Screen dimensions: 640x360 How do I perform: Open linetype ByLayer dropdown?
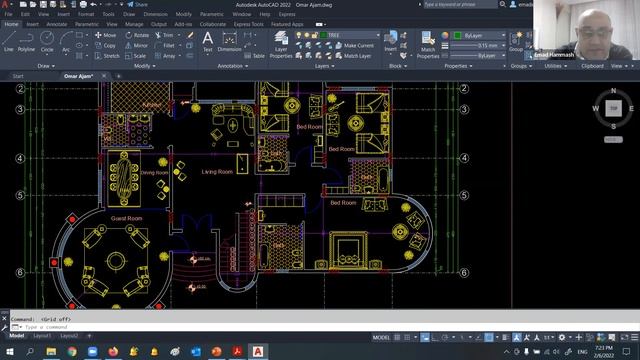coord(478,56)
